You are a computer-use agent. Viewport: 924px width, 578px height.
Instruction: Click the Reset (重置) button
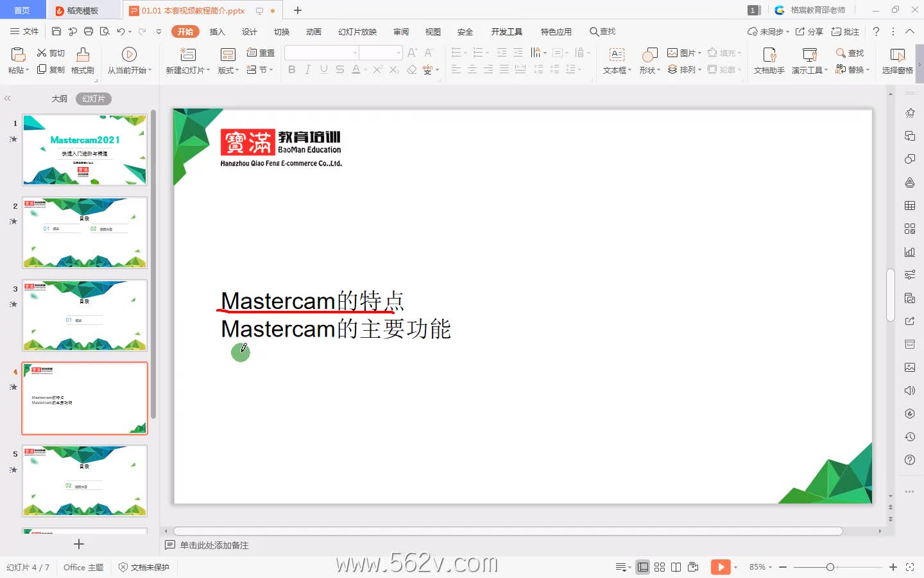pos(261,53)
